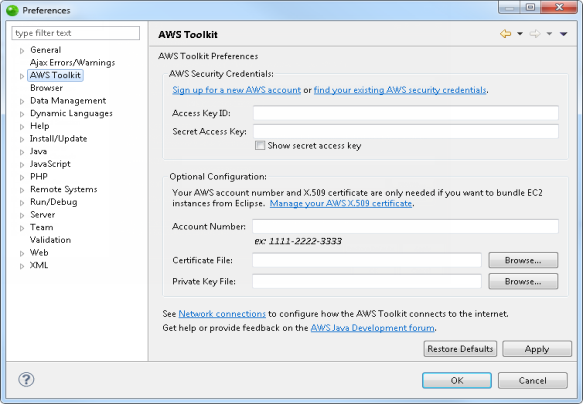Open Sign up for a new AWS account link

pos(236,90)
